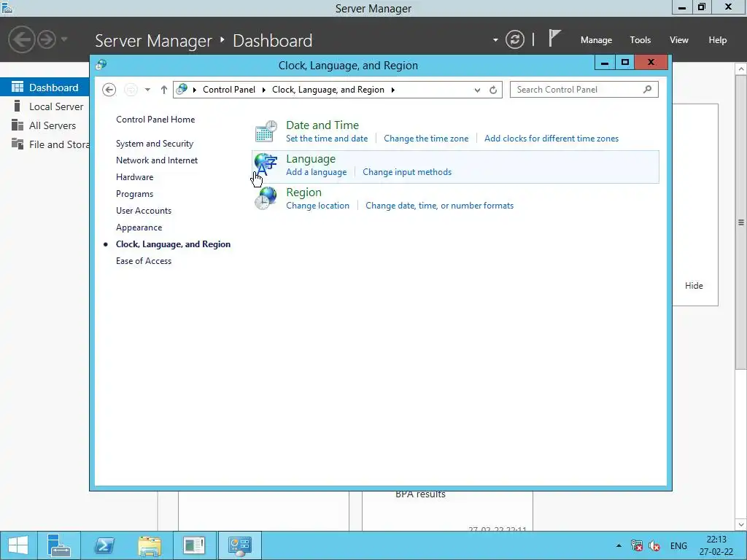The image size is (747, 560).
Task: Show hidden system tray icons
Action: (619, 545)
